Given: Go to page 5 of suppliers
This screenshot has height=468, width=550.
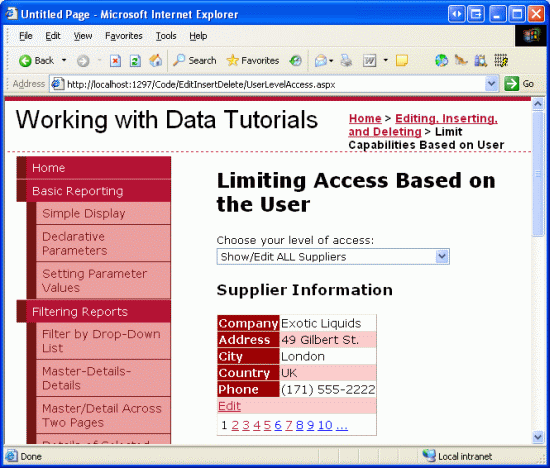Looking at the screenshot, I should point(267,425).
